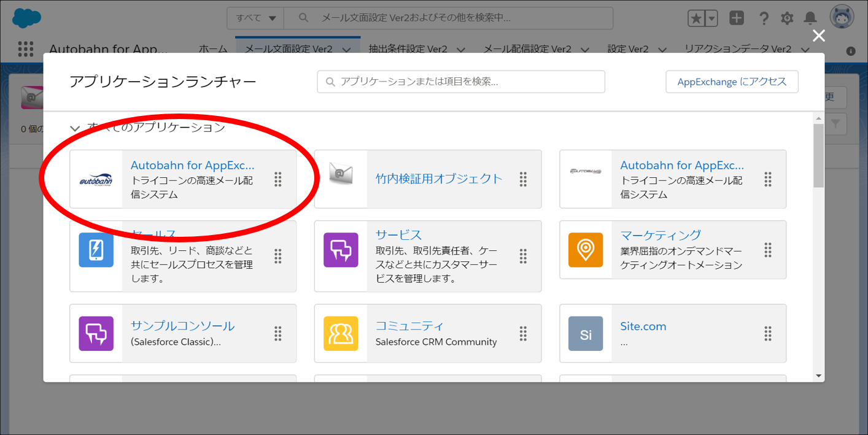The width and height of the screenshot is (868, 435).
Task: Click the App Launcher scrollbar thumb
Action: click(818, 155)
